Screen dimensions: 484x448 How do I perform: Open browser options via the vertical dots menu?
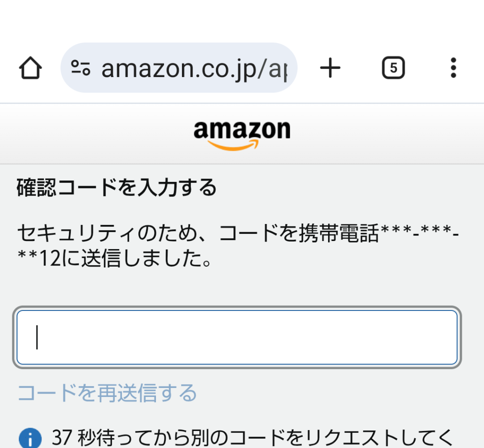click(x=453, y=67)
